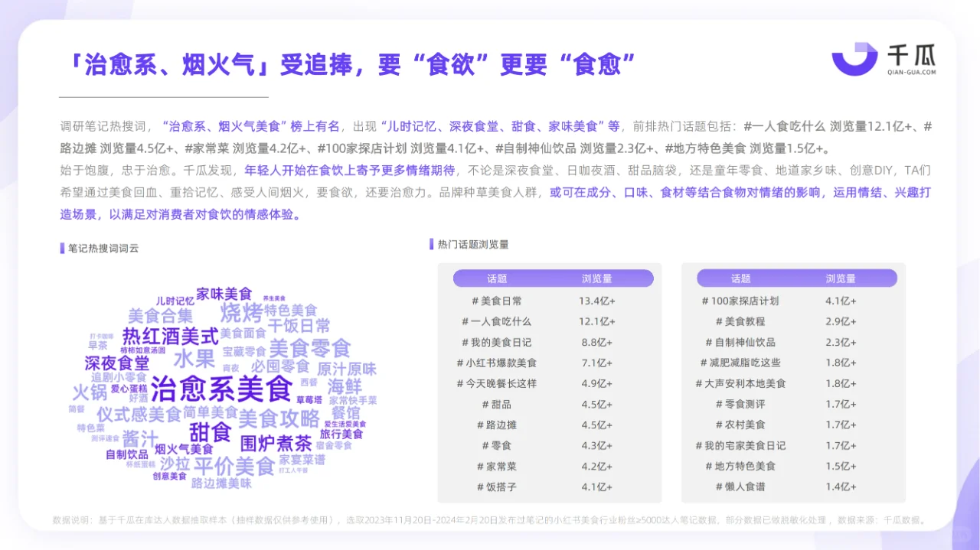Select the # 甜品 topic in table
Viewport: 980px width, 550px height.
(x=497, y=404)
